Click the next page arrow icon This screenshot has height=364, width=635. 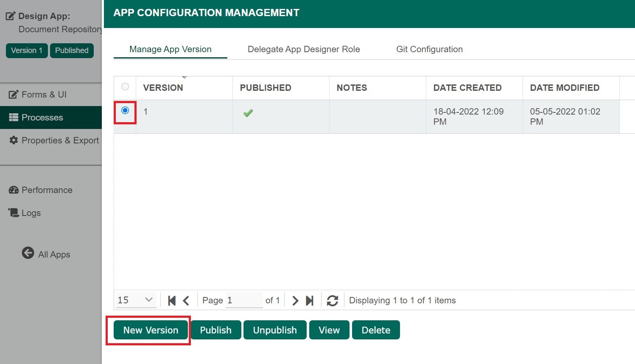(x=295, y=301)
